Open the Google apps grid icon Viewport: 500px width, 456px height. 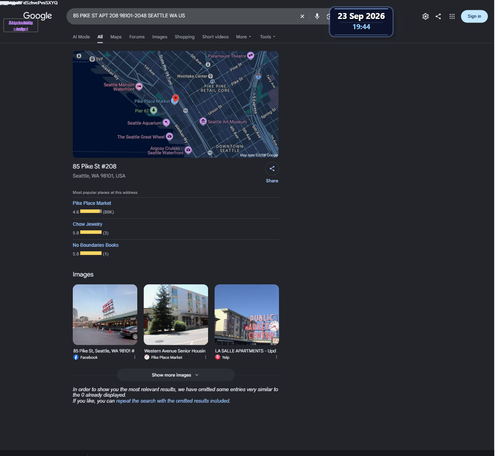452,16
